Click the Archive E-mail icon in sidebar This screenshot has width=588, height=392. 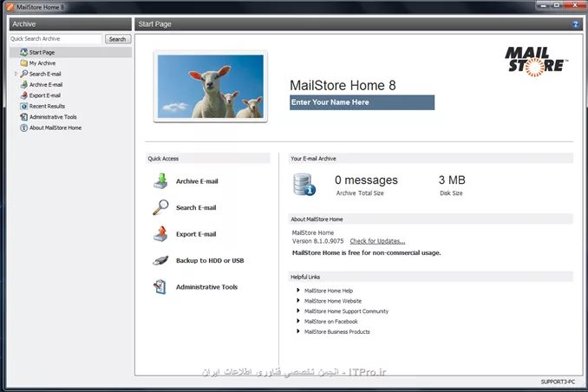point(24,84)
